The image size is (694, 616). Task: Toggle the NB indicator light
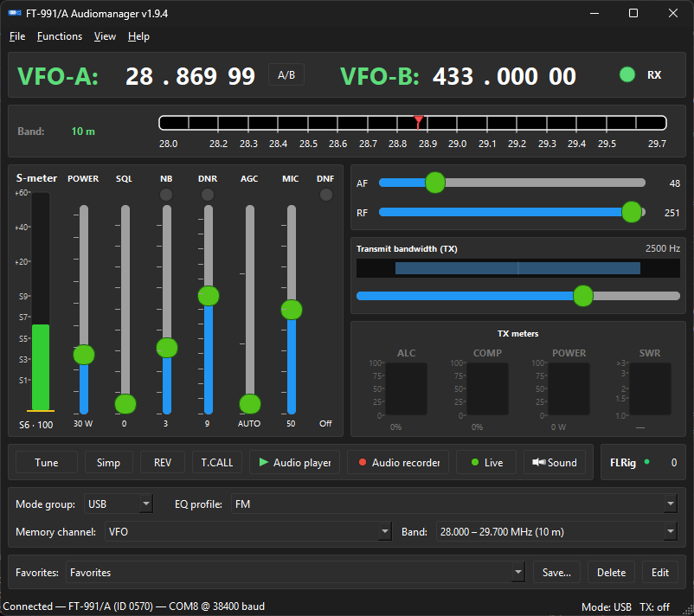tap(166, 195)
